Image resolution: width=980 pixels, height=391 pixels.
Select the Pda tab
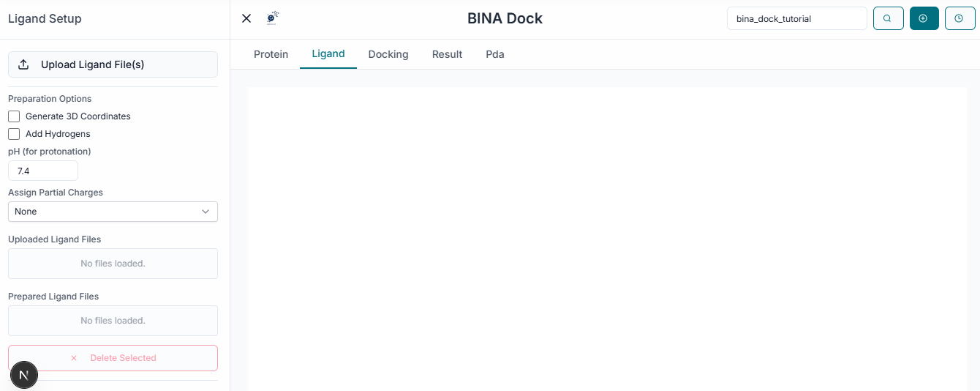[494, 54]
